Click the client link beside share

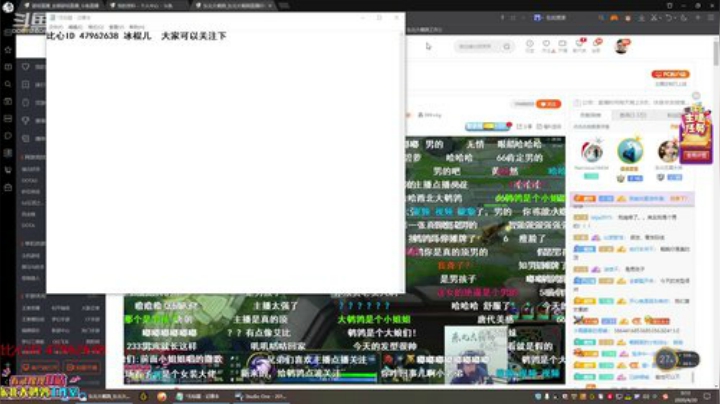[549, 127]
